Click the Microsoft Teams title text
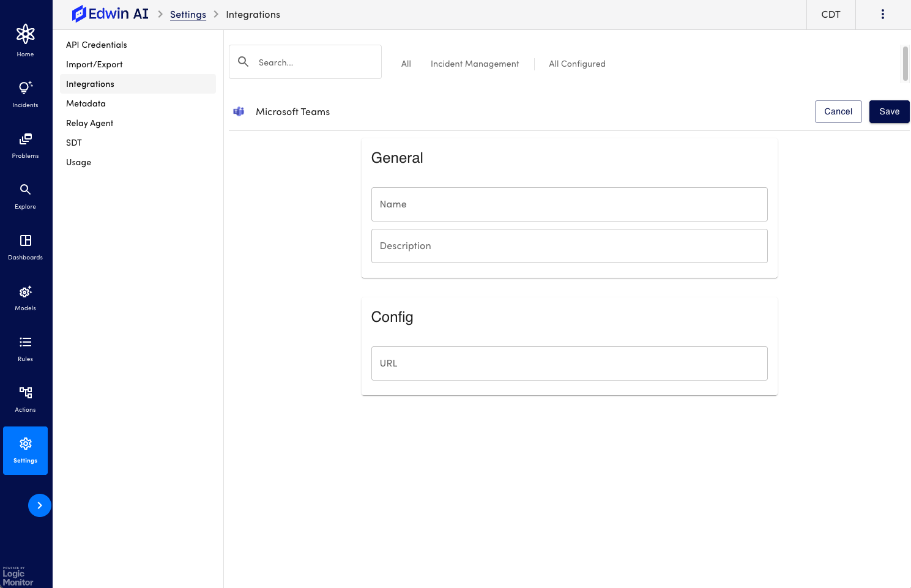 (x=292, y=112)
